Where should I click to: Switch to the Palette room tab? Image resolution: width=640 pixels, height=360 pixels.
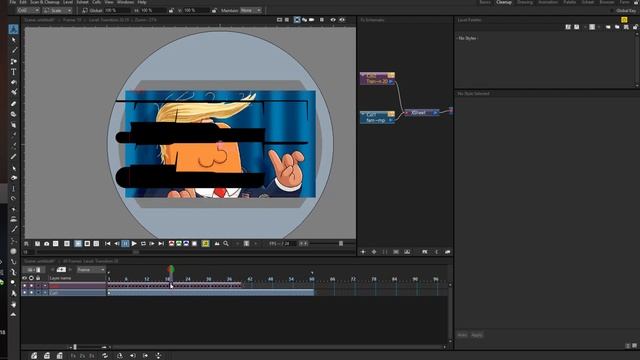point(569,2)
